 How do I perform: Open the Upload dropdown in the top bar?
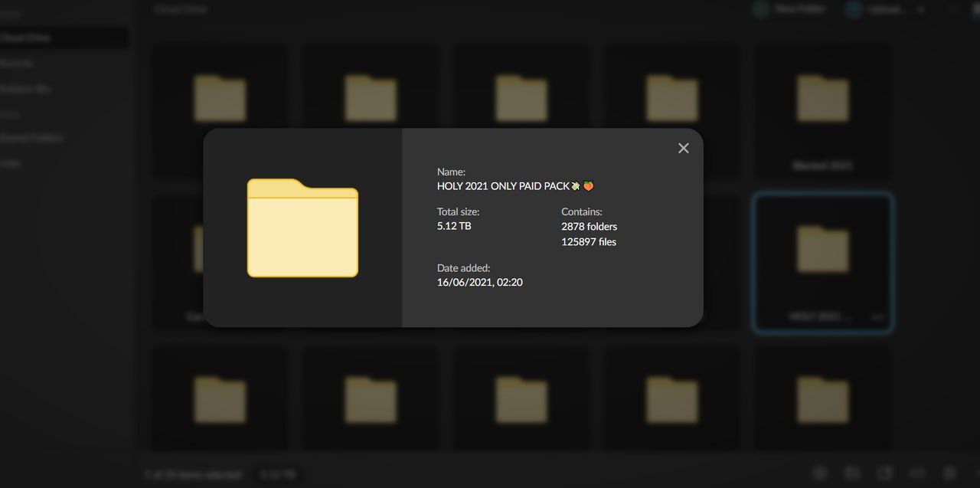(x=880, y=10)
